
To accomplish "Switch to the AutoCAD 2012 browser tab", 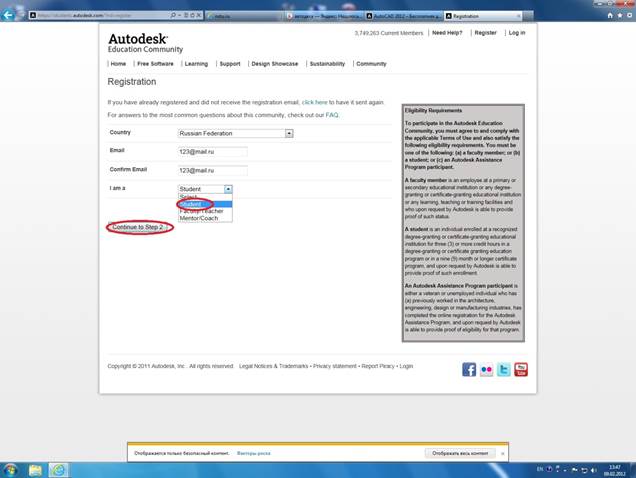I will click(x=404, y=16).
